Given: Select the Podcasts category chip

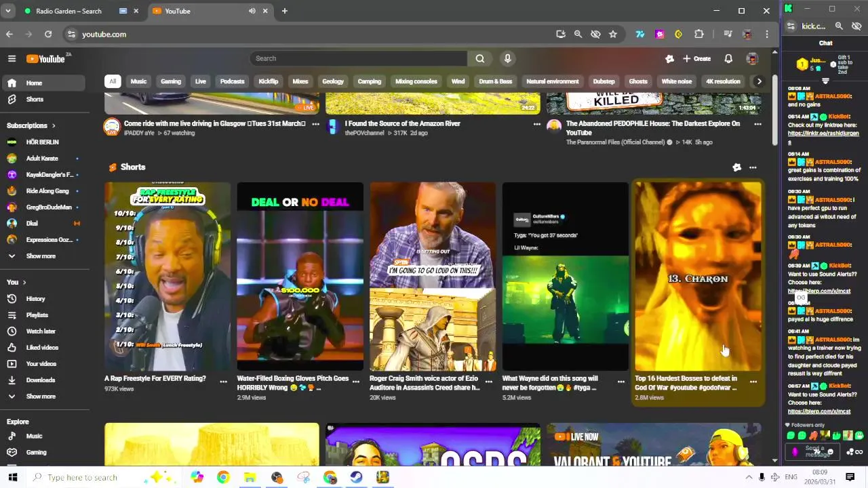Looking at the screenshot, I should pyautogui.click(x=232, y=81).
